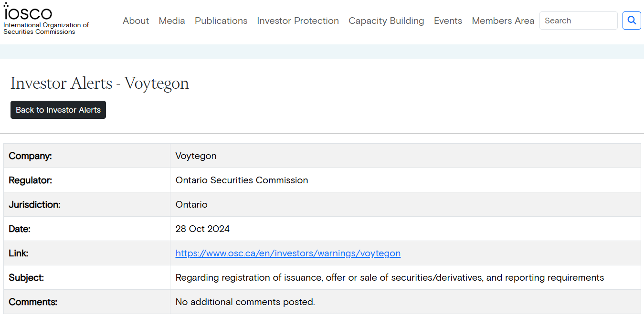Open the osc.ca Voytegon warning link
The width and height of the screenshot is (644, 316).
[288, 253]
